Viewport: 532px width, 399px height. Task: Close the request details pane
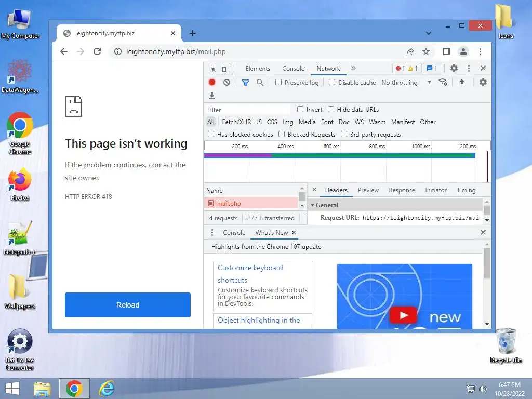click(x=314, y=190)
